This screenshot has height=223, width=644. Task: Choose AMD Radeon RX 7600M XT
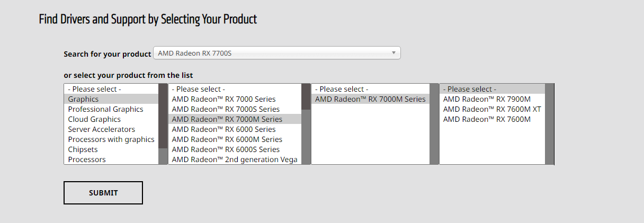coord(492,109)
